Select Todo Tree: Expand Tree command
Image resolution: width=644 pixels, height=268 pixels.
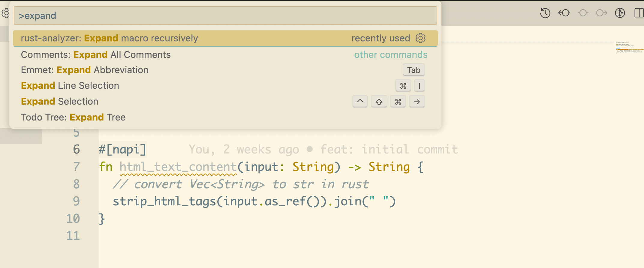(225, 117)
